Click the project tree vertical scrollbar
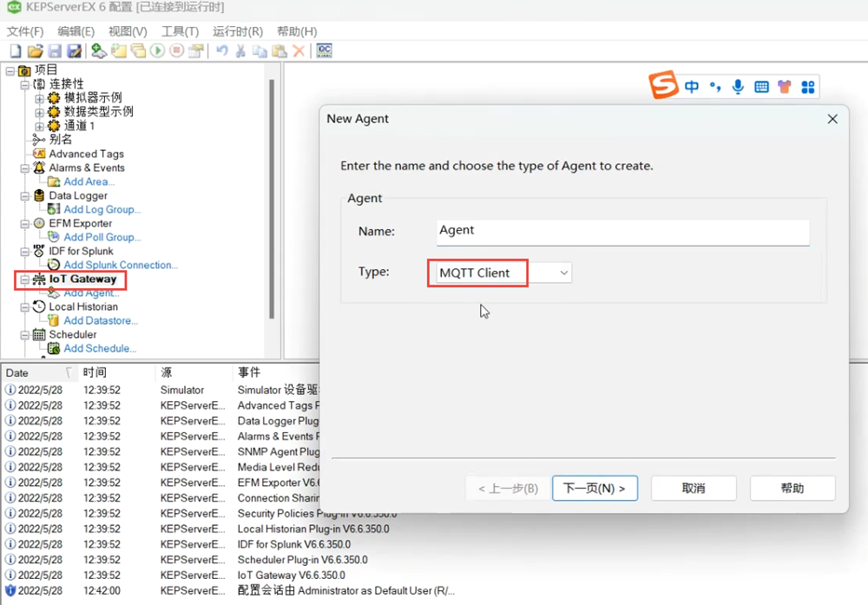The height and width of the screenshot is (605, 868). 271,200
